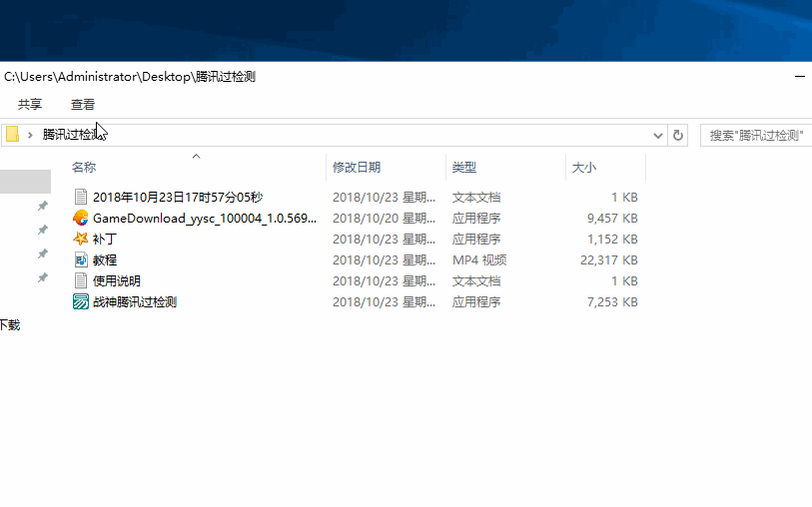Open the address bar history dropdown
The height and width of the screenshot is (507, 812).
(657, 136)
